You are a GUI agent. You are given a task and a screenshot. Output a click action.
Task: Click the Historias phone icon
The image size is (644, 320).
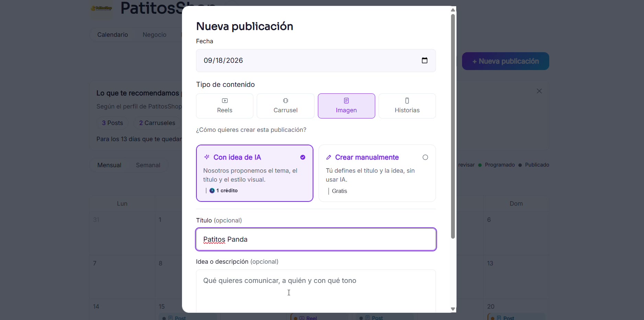click(x=407, y=101)
